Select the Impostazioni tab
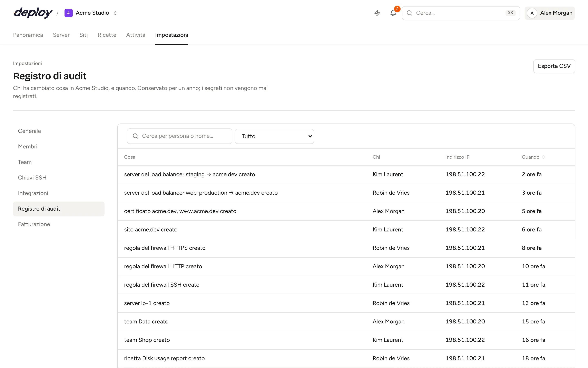Screen dimensions: 588x368 pos(171,35)
